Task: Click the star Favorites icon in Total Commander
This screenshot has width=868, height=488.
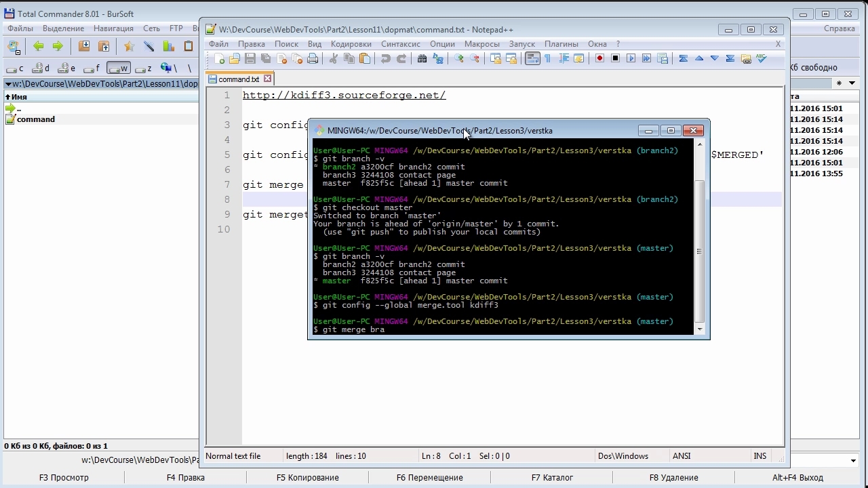Action: pyautogui.click(x=129, y=46)
